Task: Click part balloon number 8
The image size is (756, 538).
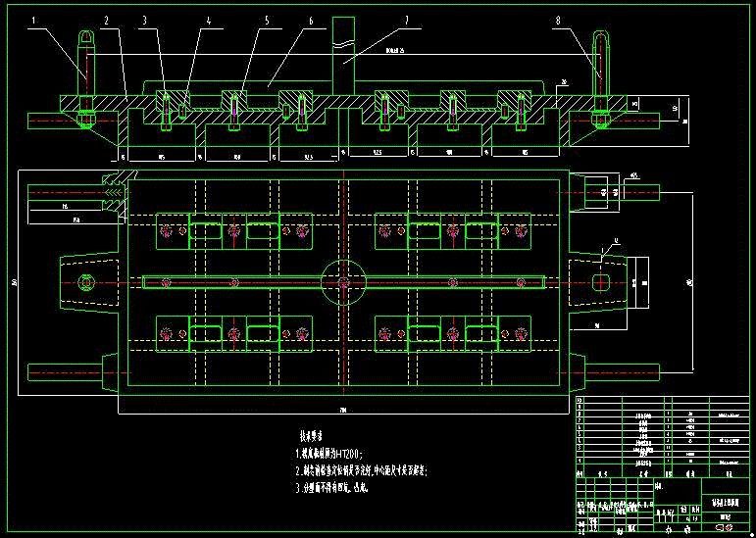Action: (558, 21)
